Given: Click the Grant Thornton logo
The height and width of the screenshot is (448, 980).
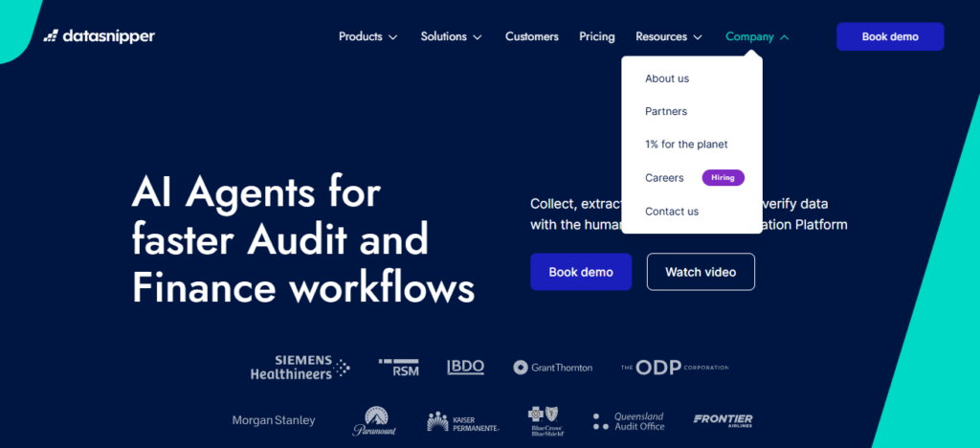Looking at the screenshot, I should point(552,368).
